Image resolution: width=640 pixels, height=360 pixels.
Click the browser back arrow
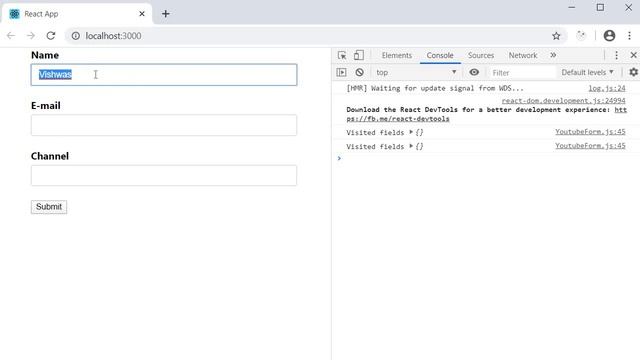point(11,36)
